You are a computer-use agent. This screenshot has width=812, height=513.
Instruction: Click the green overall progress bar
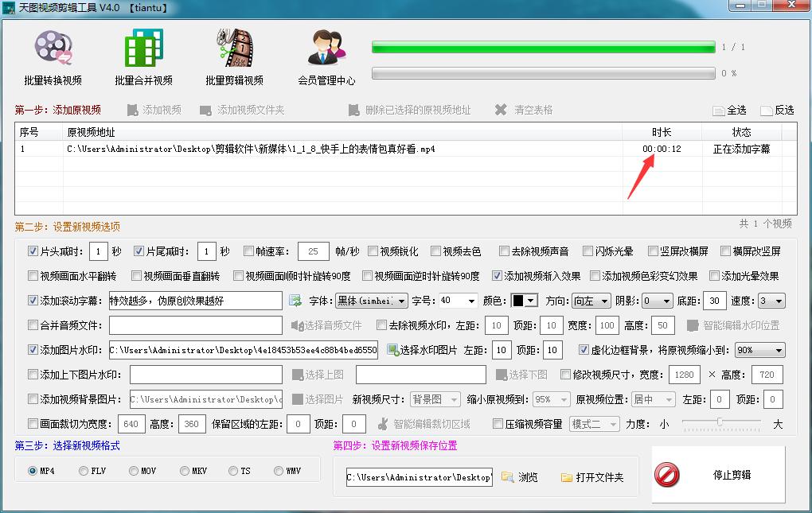pyautogui.click(x=543, y=47)
